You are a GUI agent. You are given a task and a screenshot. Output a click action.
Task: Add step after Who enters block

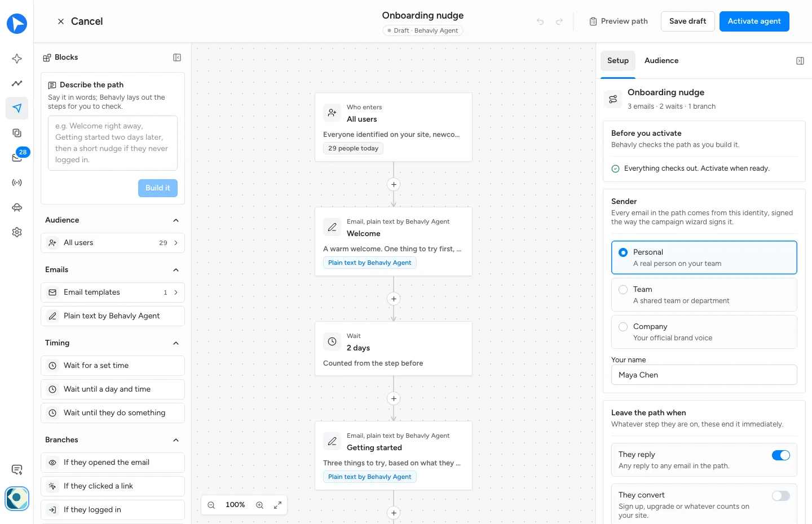pyautogui.click(x=394, y=184)
